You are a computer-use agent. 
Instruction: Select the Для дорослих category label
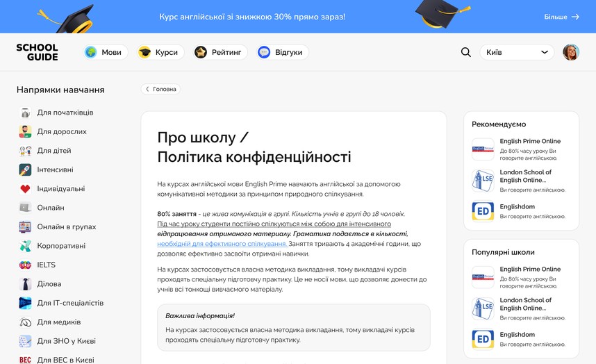[x=62, y=131]
